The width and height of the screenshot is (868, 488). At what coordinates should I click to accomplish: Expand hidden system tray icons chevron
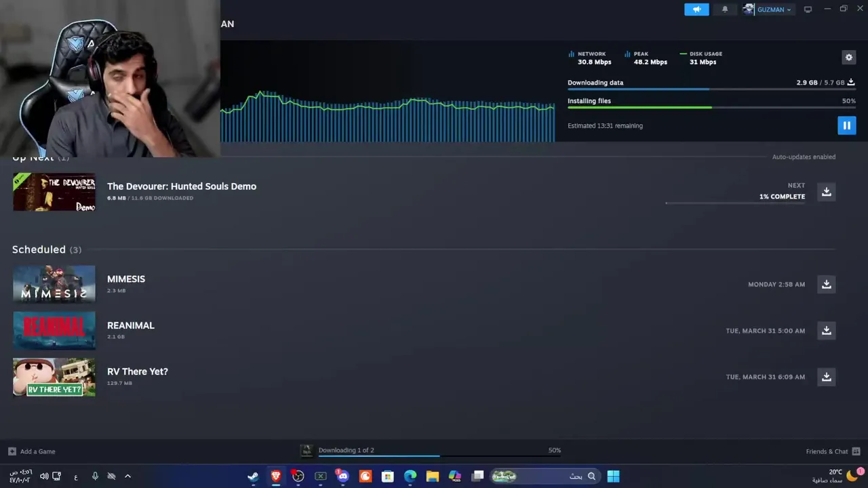pyautogui.click(x=127, y=476)
